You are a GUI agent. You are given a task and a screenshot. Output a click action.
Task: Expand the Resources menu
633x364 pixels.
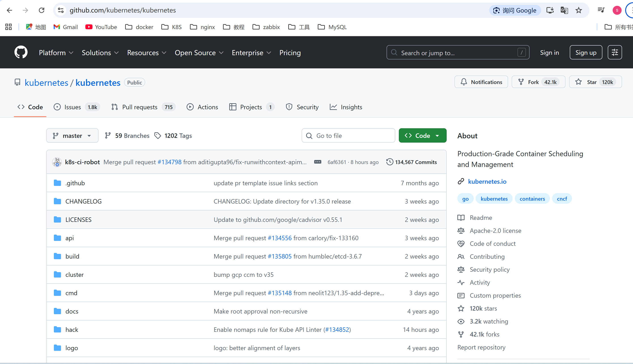pyautogui.click(x=147, y=53)
